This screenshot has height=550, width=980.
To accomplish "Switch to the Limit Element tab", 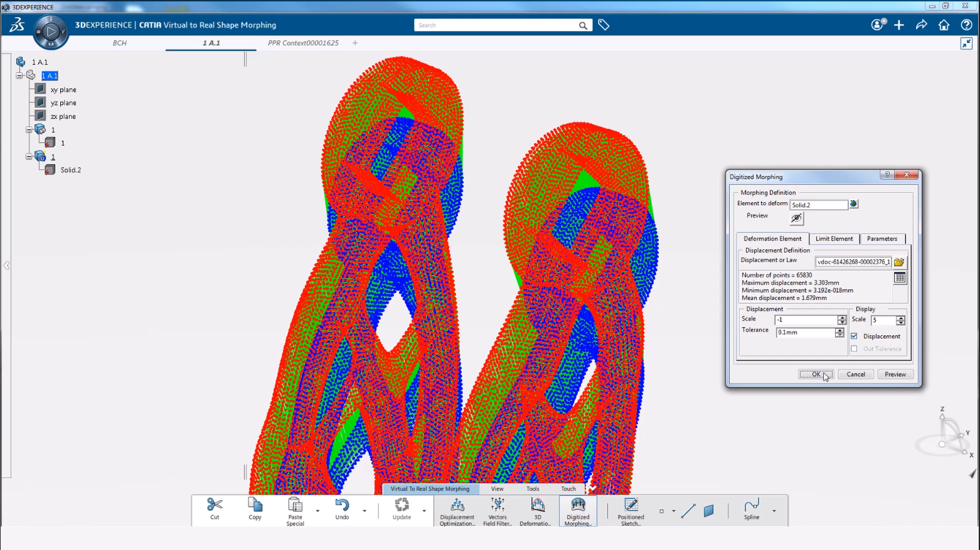I will (x=834, y=239).
